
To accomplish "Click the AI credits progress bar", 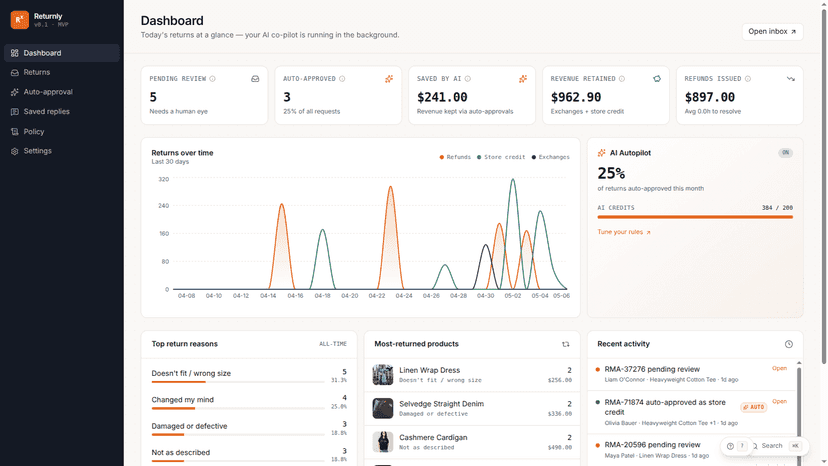I will 695,217.
